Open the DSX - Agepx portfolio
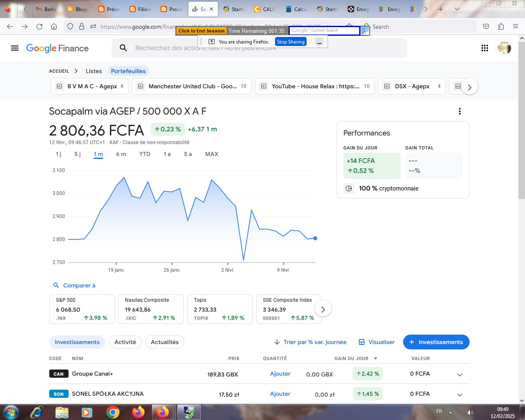This screenshot has width=525, height=420. [412, 86]
